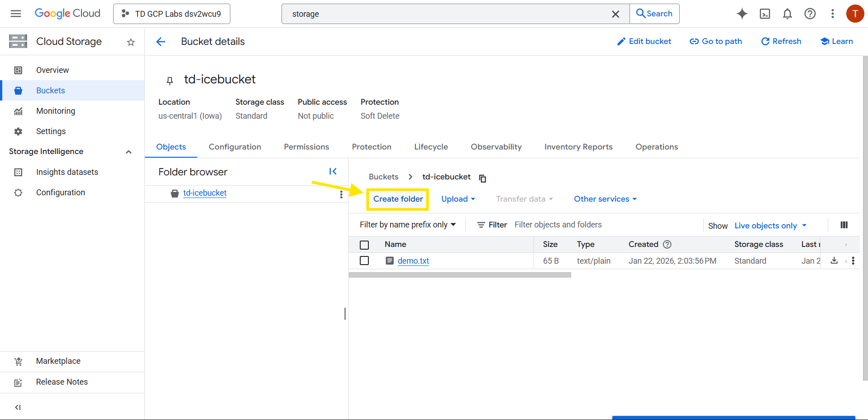Download demo.txt using the download icon

click(x=834, y=261)
